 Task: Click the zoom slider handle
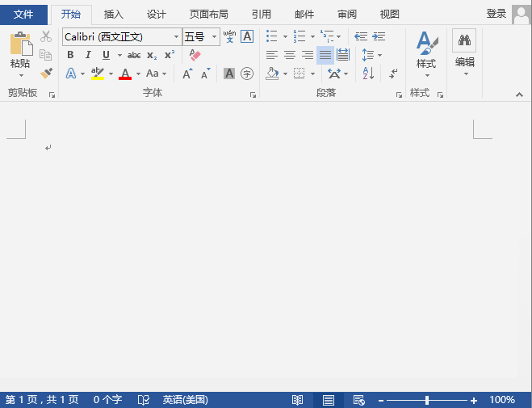[427, 401]
